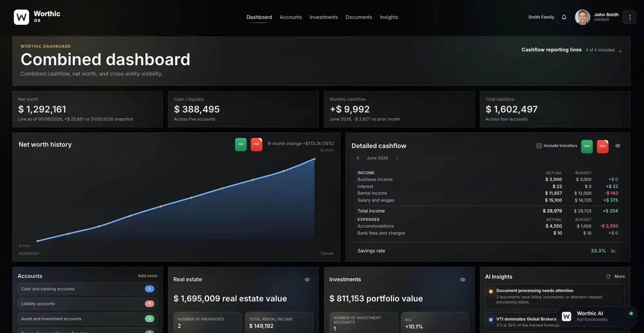Open the savings rate chart icon
The height and width of the screenshot is (333, 644).
coord(613,251)
